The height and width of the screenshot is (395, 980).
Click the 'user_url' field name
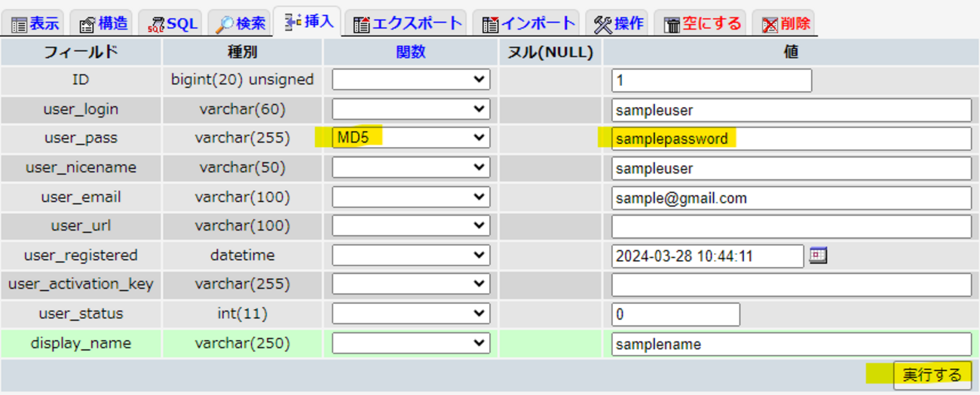pyautogui.click(x=81, y=226)
